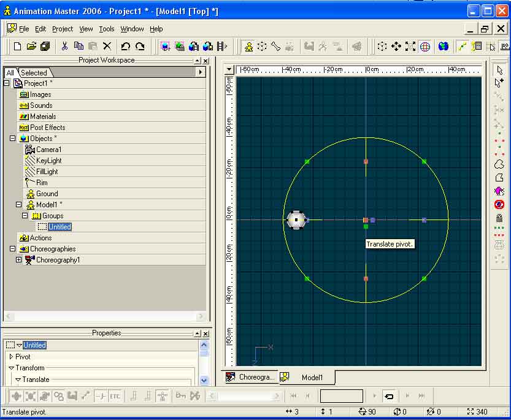Switch to the Selected workspace tab

34,72
